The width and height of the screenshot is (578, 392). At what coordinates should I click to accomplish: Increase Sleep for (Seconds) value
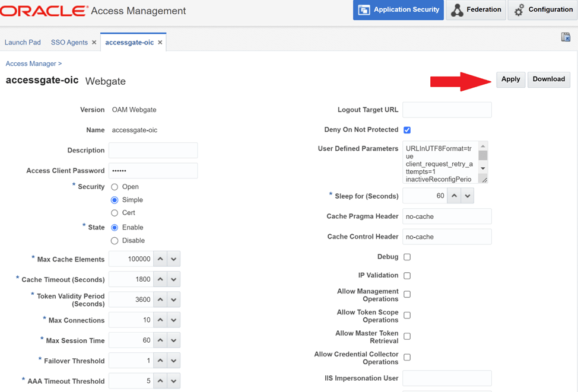tap(454, 196)
